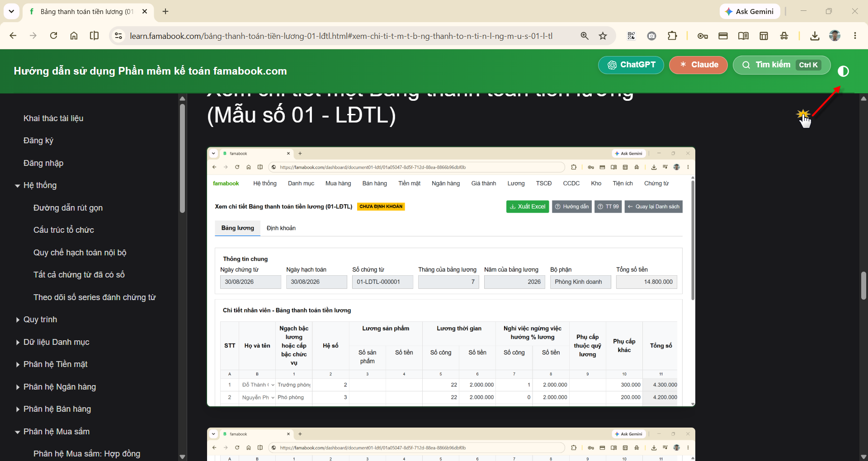Open the Tìm kiếm search box
868x461 pixels.
point(782,65)
